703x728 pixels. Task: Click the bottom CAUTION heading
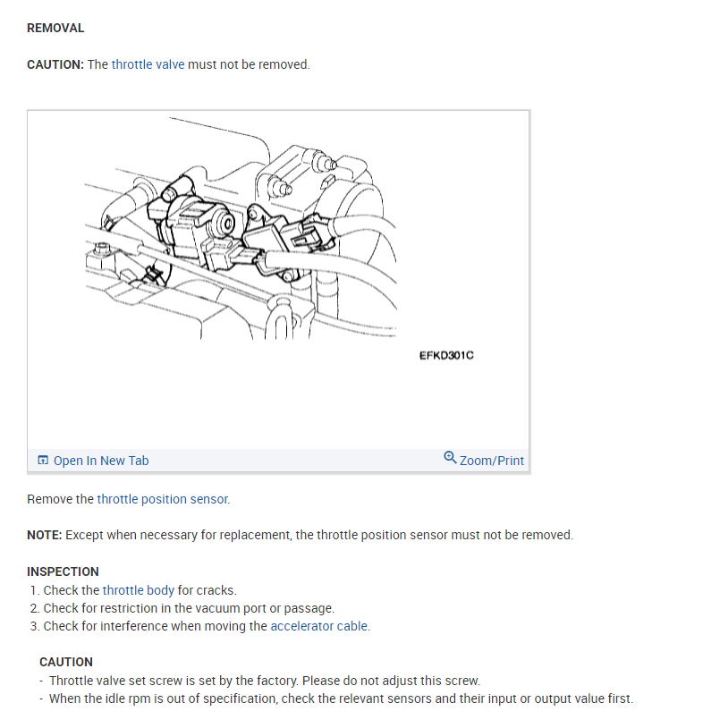pyautogui.click(x=66, y=662)
